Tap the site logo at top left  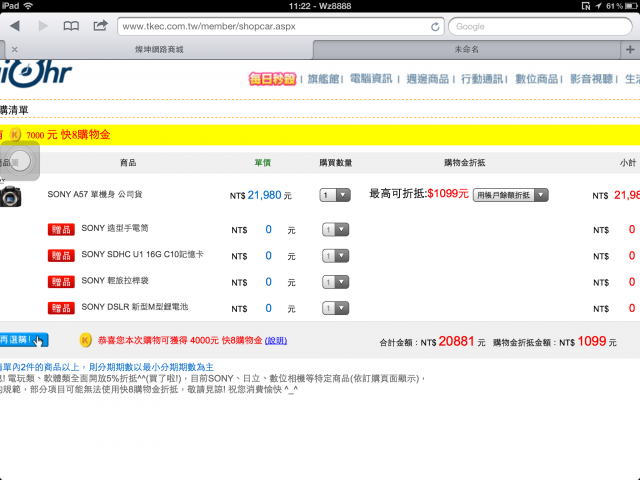36,74
